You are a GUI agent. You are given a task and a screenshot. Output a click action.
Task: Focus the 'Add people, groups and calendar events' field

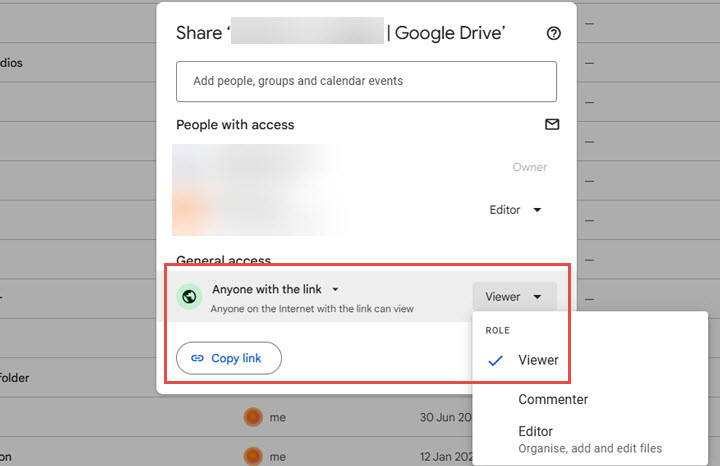point(366,81)
